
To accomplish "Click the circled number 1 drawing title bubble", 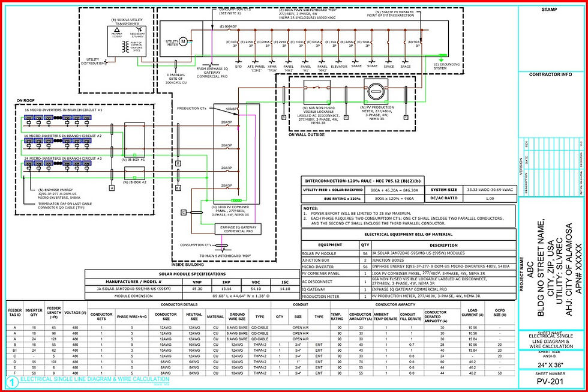I will click(12, 382).
